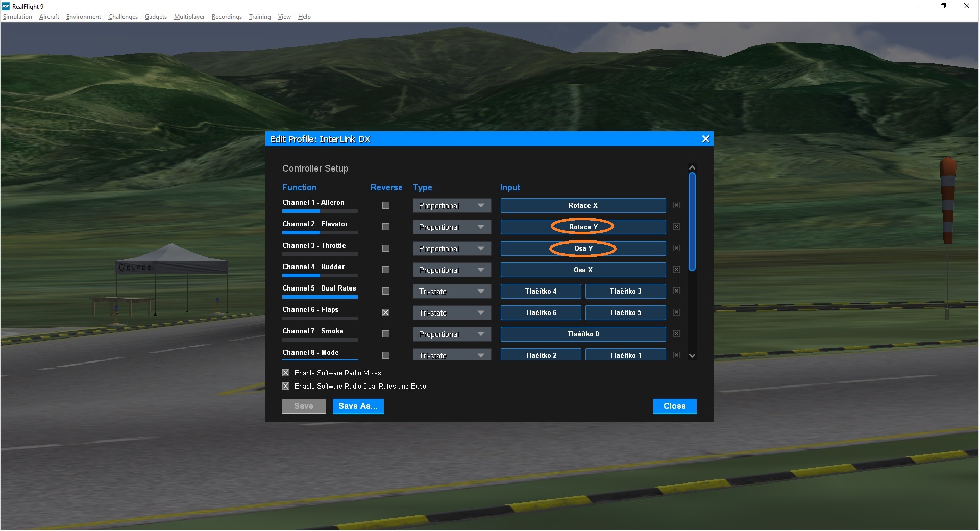Viewport: 980px width, 531px height.
Task: Click the scroll down arrow in Controller Setup
Action: point(692,356)
